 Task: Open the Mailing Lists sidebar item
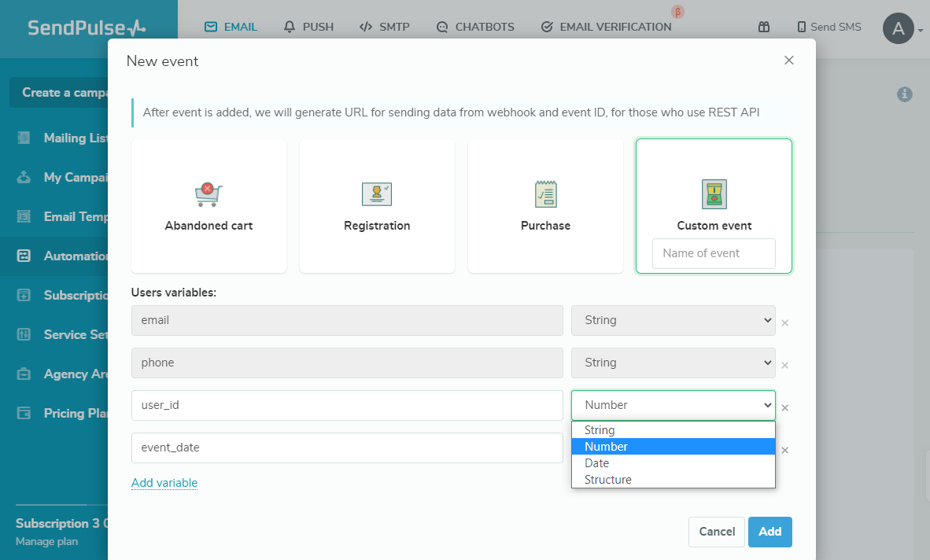click(71, 138)
